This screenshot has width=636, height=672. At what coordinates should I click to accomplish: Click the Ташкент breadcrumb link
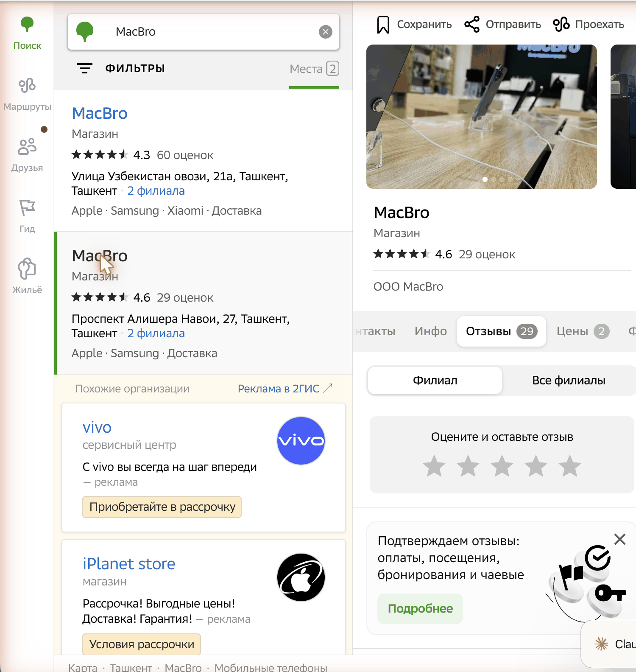131,668
